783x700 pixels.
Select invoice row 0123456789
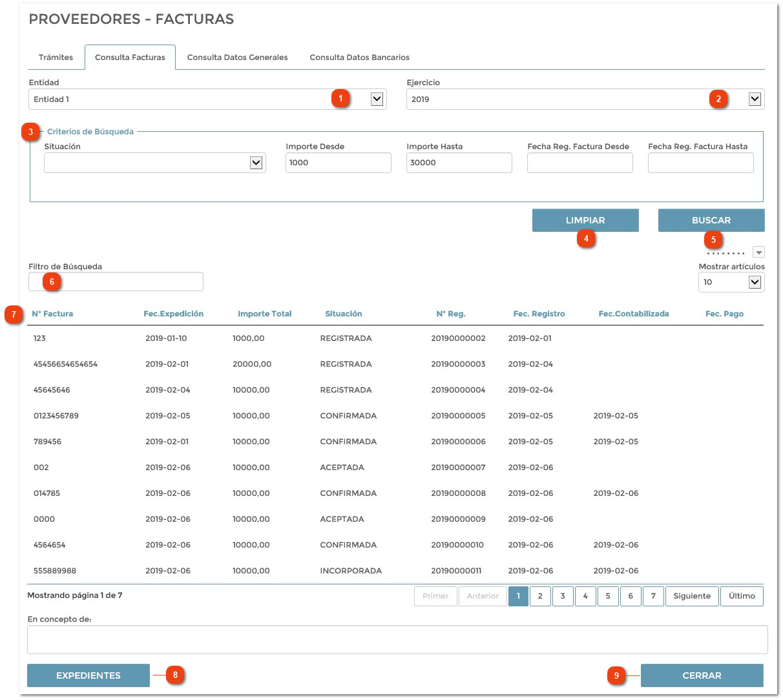click(x=56, y=416)
